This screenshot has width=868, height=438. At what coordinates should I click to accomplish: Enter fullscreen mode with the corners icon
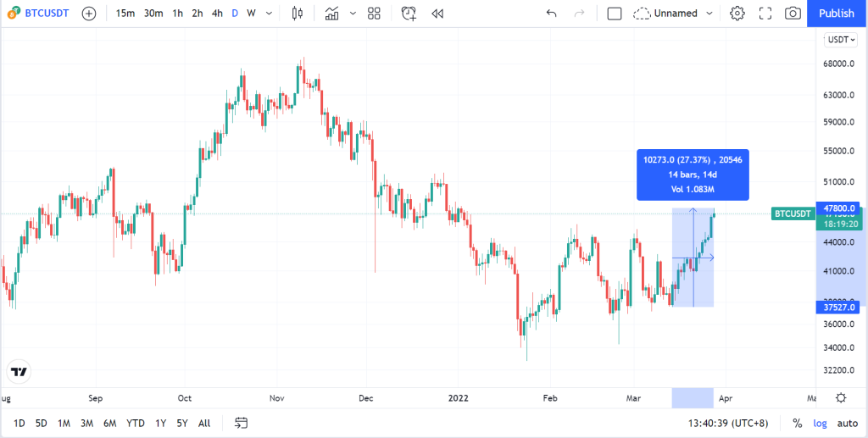point(765,14)
